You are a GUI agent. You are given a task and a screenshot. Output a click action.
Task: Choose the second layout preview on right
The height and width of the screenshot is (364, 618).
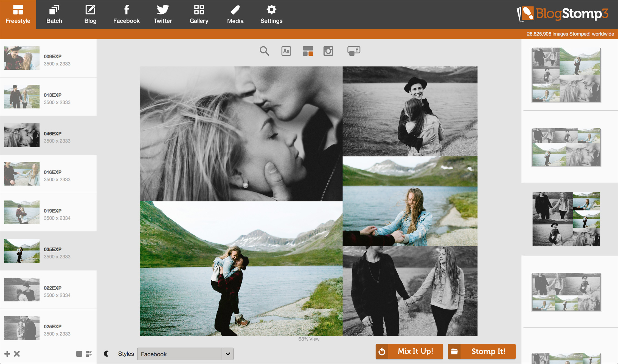[x=566, y=147]
